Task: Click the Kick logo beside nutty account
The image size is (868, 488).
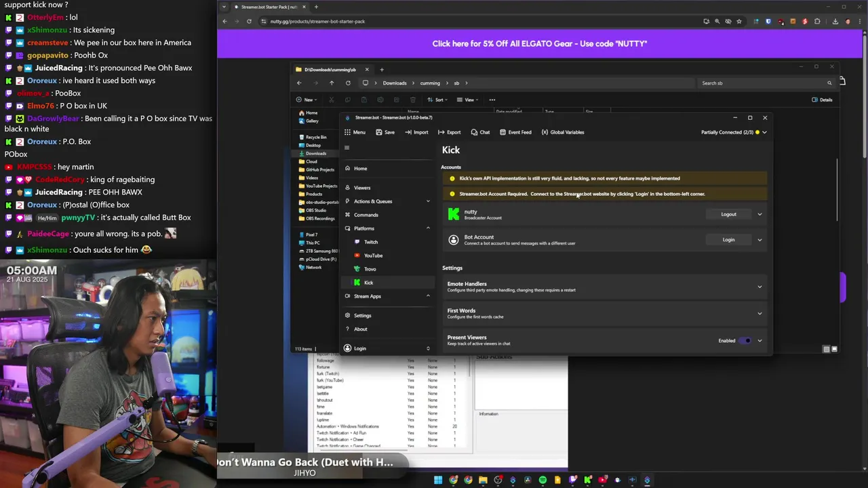Action: (x=454, y=214)
